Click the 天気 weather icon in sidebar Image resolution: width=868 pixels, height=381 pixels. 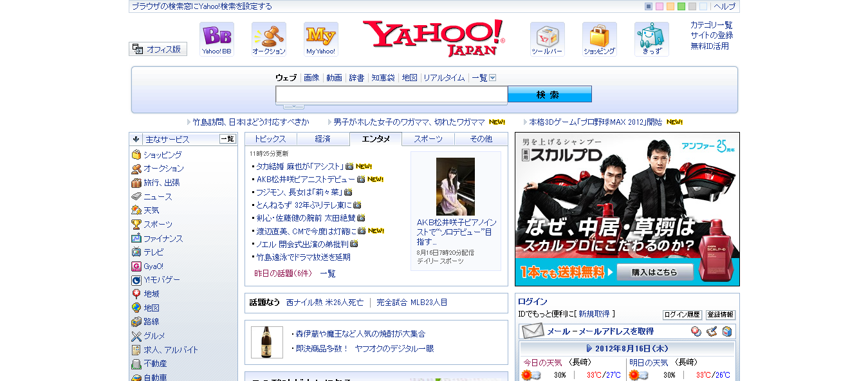click(136, 210)
